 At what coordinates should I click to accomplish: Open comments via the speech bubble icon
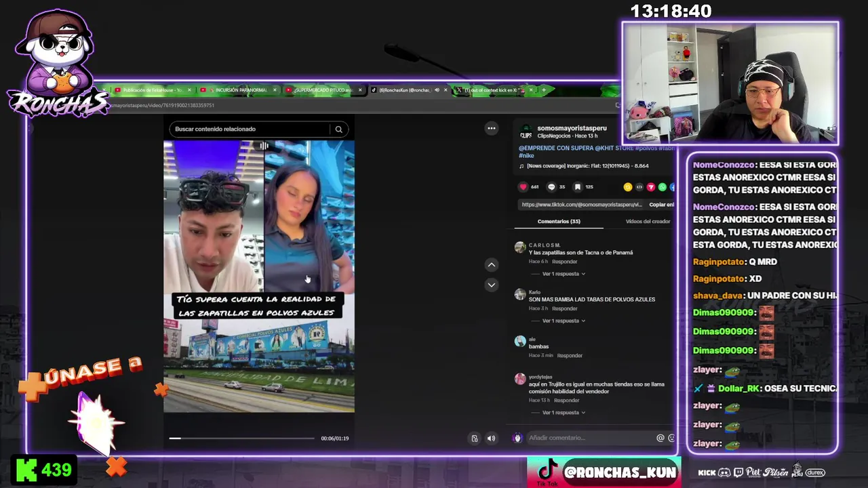(x=551, y=187)
